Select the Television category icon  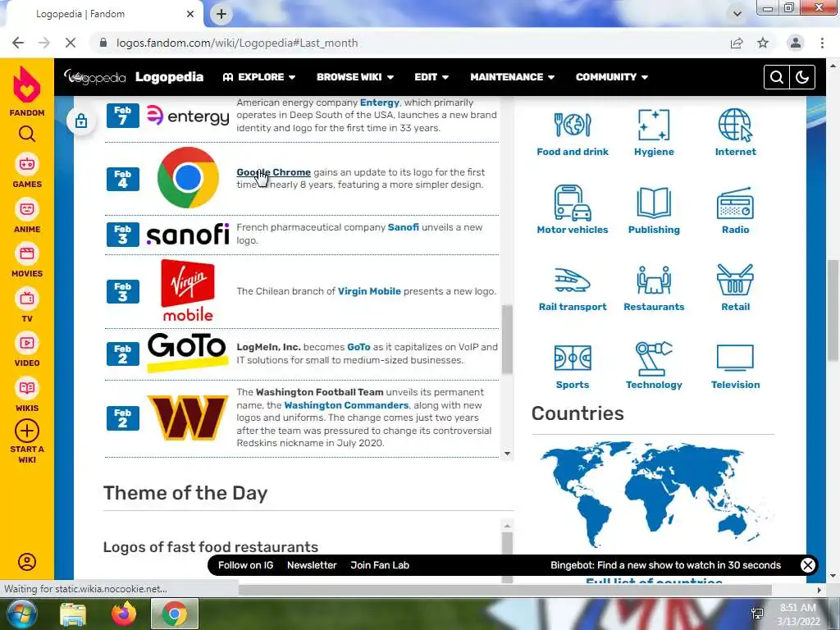coord(735,358)
